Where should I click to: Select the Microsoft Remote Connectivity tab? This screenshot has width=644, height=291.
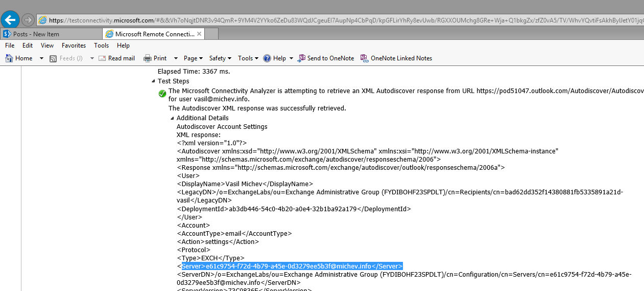154,34
